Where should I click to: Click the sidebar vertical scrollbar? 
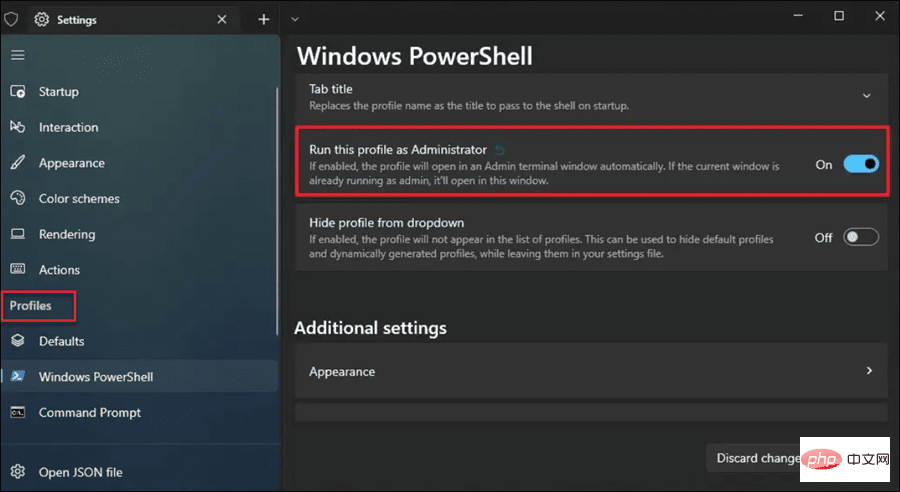(277, 211)
